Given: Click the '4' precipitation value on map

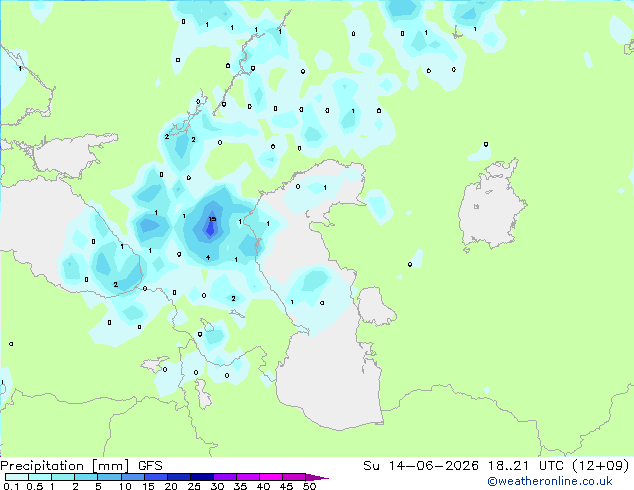Looking at the screenshot, I should (x=208, y=258).
